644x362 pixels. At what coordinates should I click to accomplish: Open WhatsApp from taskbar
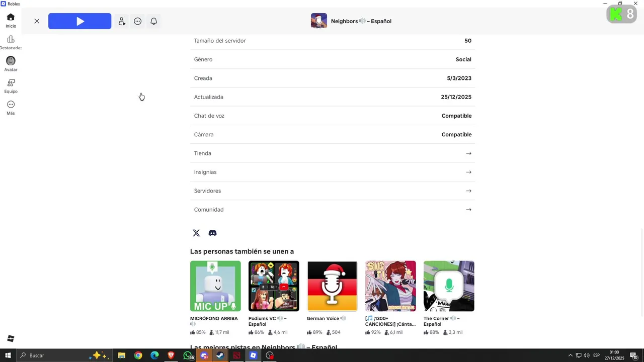(188, 355)
